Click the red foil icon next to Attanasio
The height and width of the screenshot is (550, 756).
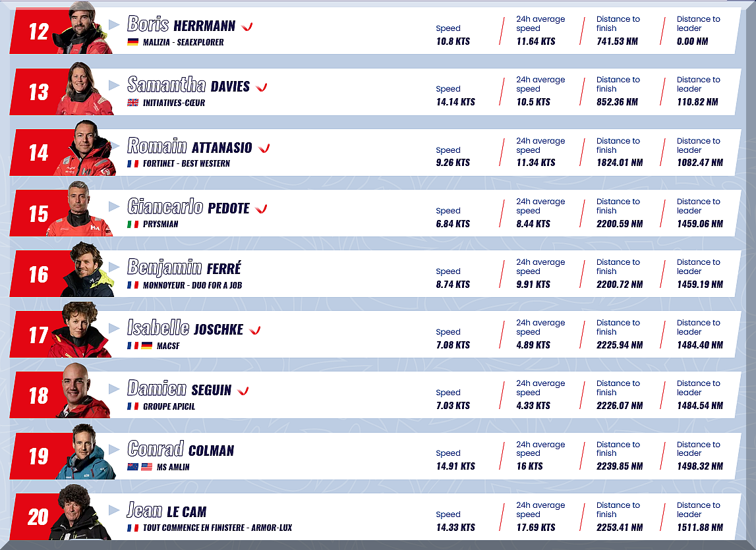pos(264,148)
